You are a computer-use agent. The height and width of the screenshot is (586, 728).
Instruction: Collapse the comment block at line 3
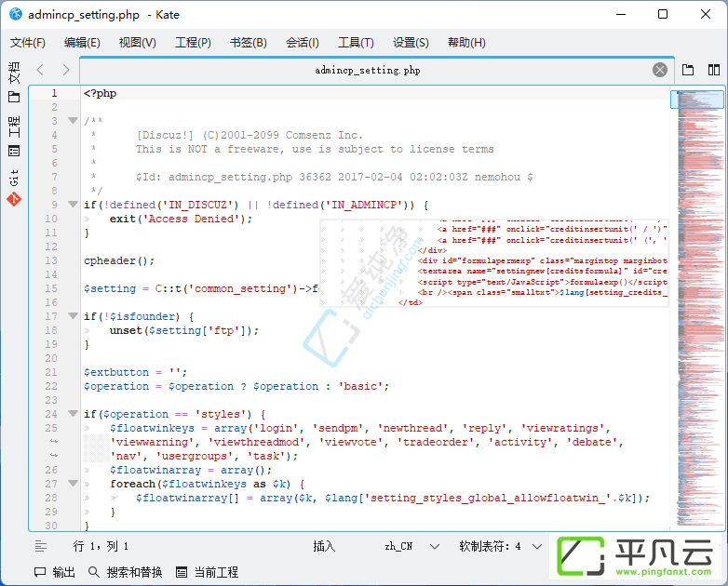(x=73, y=121)
